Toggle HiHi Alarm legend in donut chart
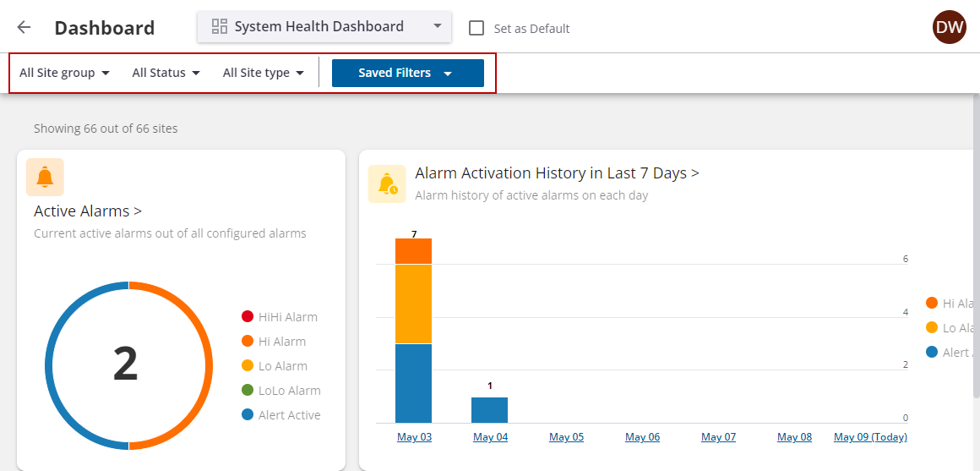980x471 pixels. coord(279,317)
